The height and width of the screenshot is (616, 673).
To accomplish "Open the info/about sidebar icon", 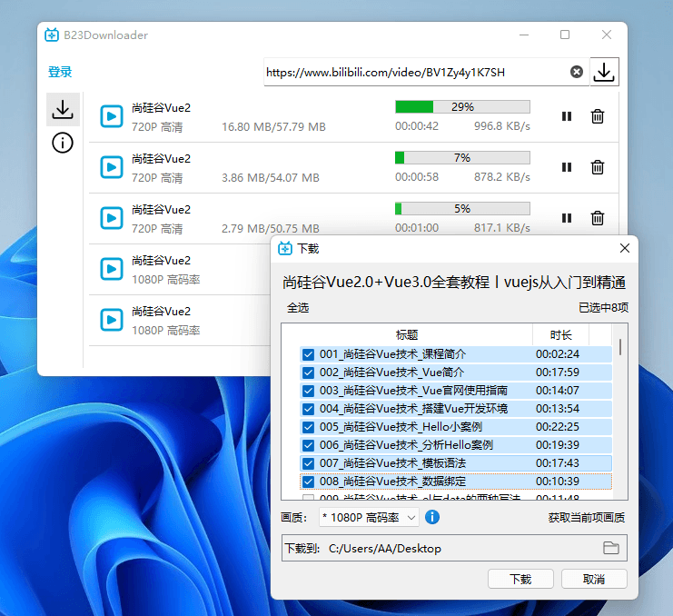I will click(x=63, y=143).
